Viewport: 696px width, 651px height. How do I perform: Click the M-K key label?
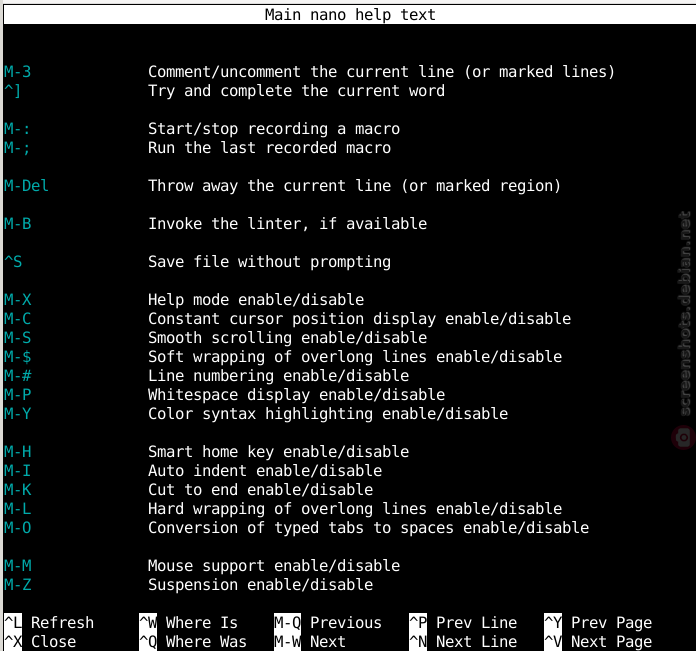tap(17, 489)
